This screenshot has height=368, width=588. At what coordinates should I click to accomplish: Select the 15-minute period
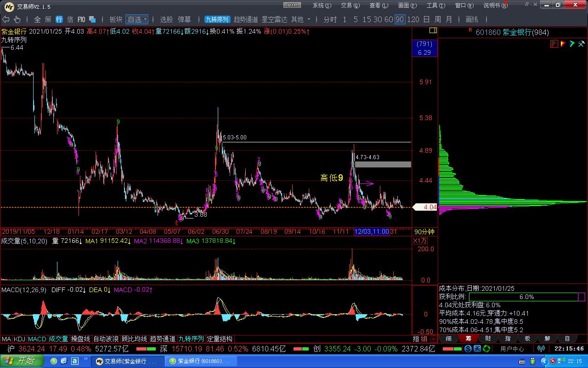367,19
